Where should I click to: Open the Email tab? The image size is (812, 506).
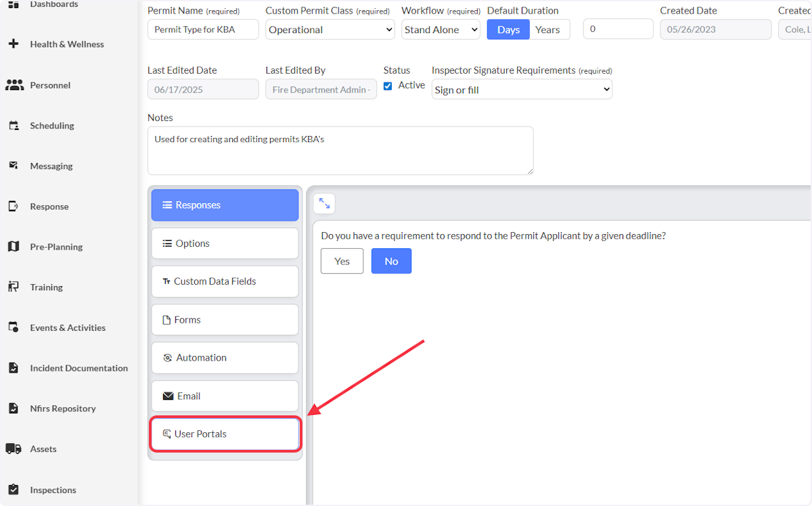[225, 396]
